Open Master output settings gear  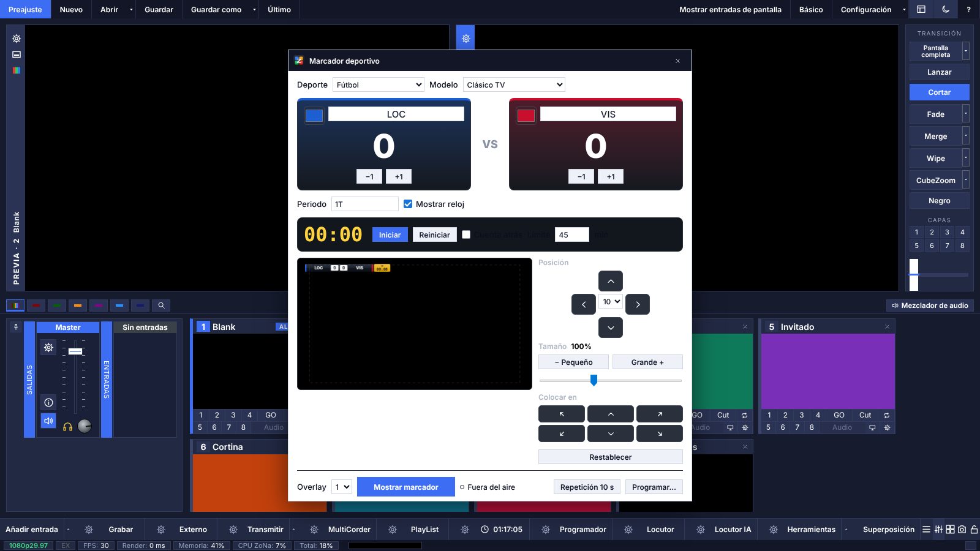tap(48, 348)
